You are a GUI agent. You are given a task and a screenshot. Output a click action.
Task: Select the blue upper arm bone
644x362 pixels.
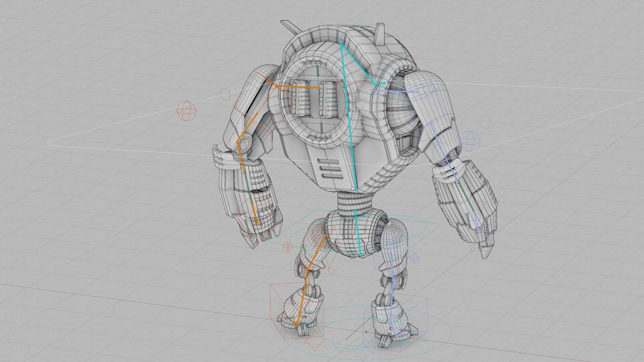coord(437,138)
